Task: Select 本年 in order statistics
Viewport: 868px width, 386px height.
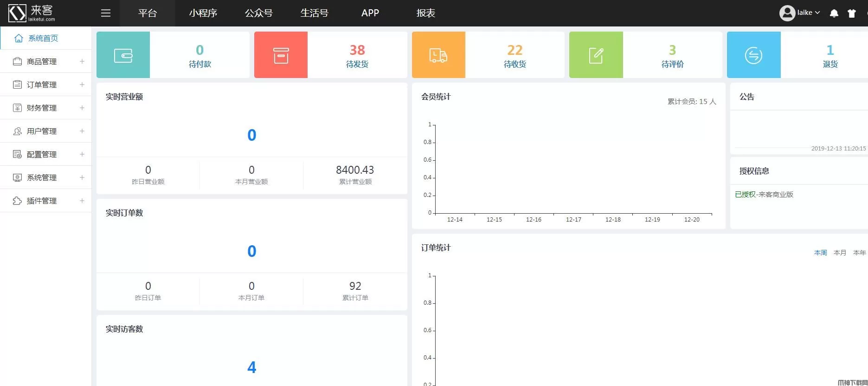Action: point(859,253)
